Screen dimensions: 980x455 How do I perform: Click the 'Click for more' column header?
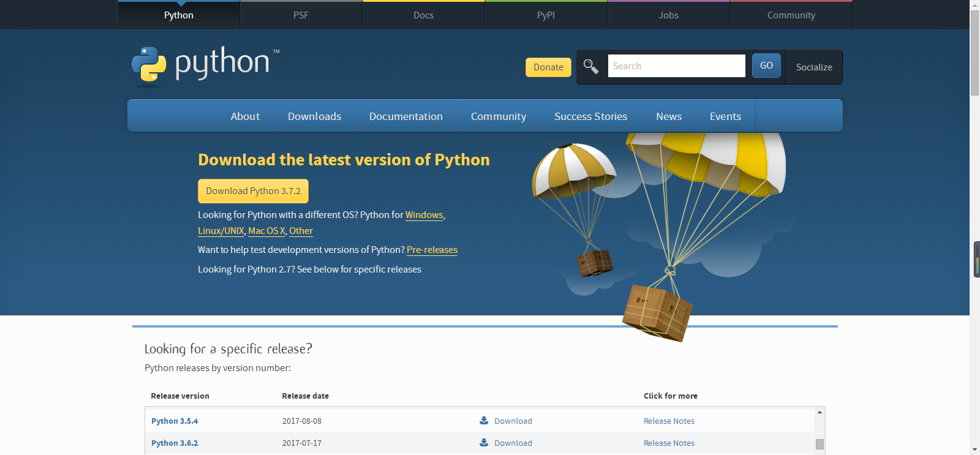click(670, 396)
